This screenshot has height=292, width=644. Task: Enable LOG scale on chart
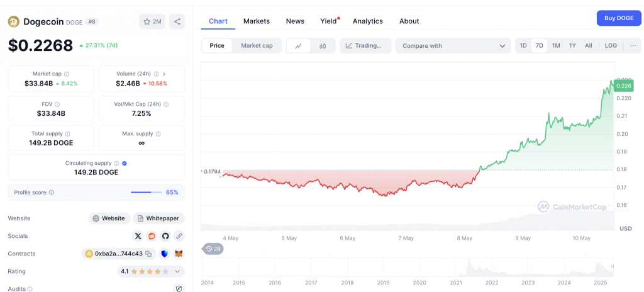click(x=611, y=46)
